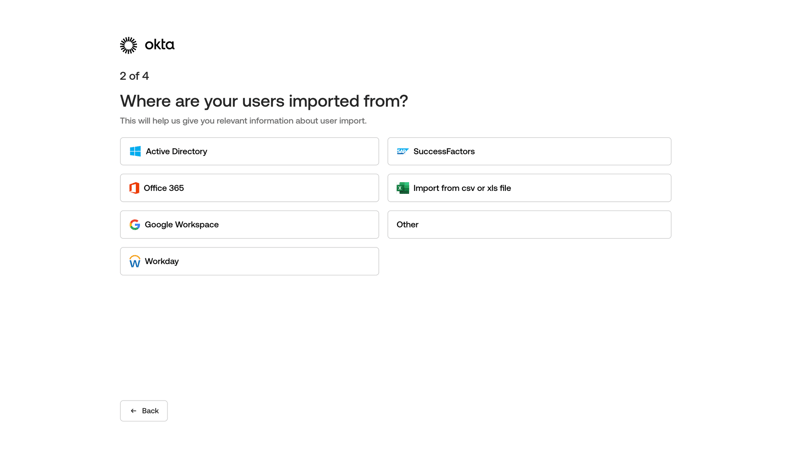
Task: Click the SAP SuccessFactors logo icon
Action: click(x=403, y=152)
